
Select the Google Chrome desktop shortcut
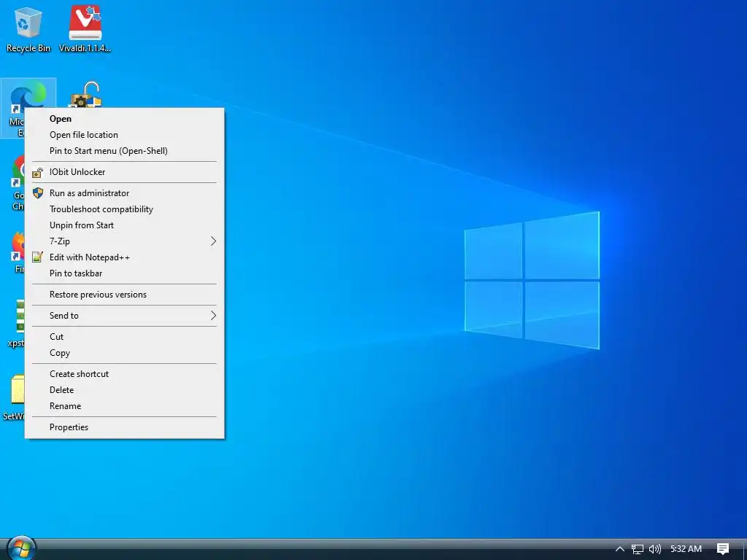tap(18, 182)
